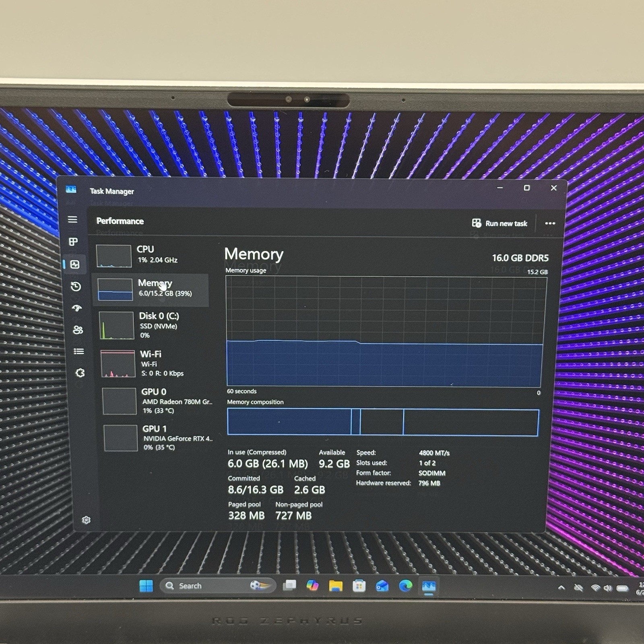Click the CPU mini usage graph thumbnail
The width and height of the screenshot is (644, 644).
click(x=114, y=256)
